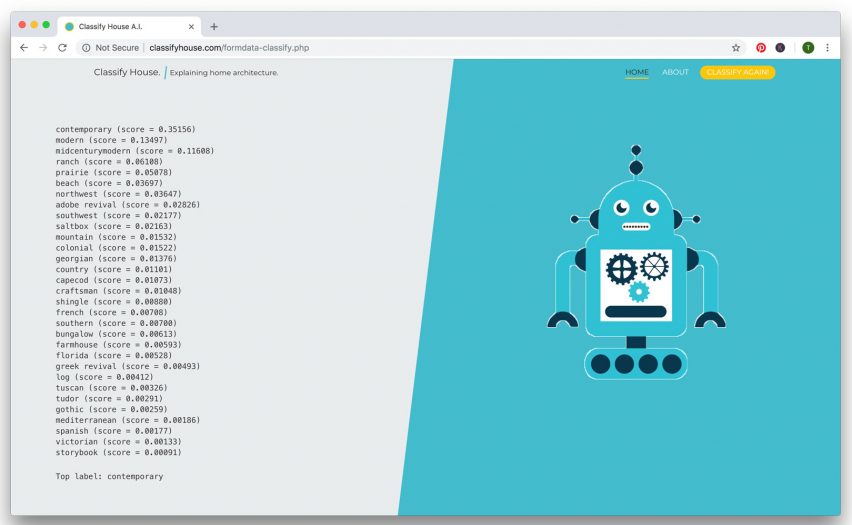Viewport: 852px width, 525px height.
Task: Click the 'georgian (score = 0.01376)' line
Action: coord(116,259)
